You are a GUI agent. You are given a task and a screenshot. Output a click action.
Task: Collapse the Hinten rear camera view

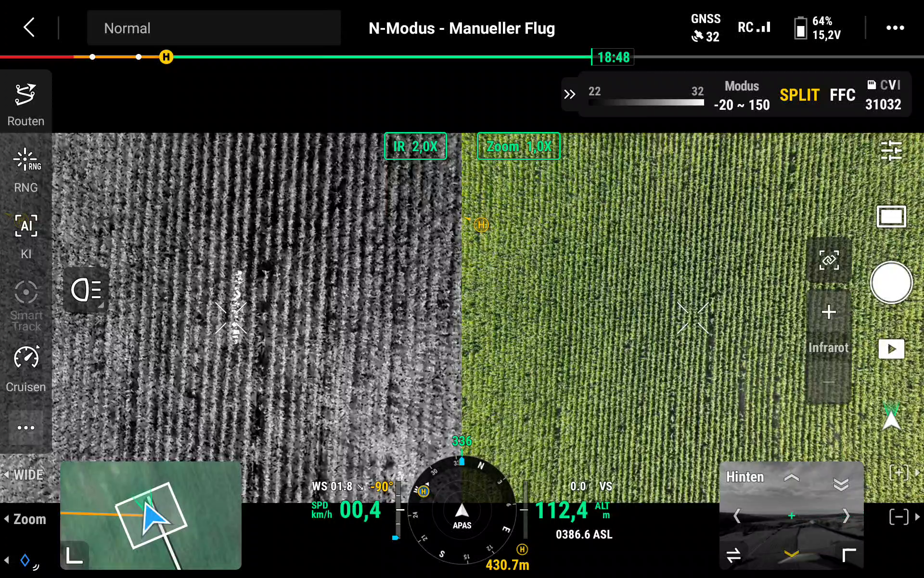pos(841,484)
